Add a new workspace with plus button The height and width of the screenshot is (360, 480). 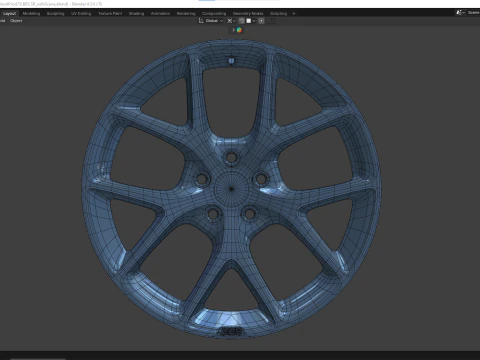tap(294, 13)
